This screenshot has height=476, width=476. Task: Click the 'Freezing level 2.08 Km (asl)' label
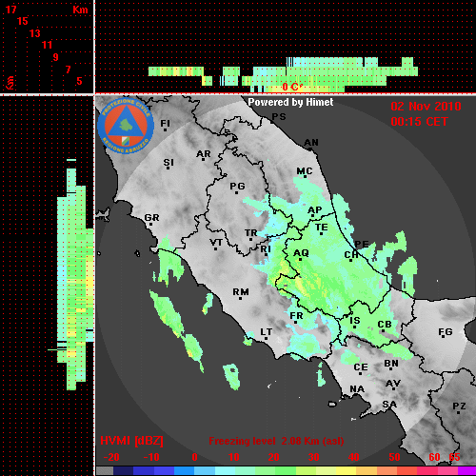[x=276, y=441]
